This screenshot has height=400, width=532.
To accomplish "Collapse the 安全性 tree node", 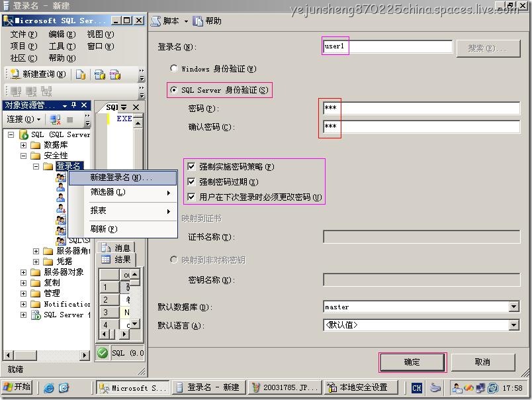I will pyautogui.click(x=23, y=156).
